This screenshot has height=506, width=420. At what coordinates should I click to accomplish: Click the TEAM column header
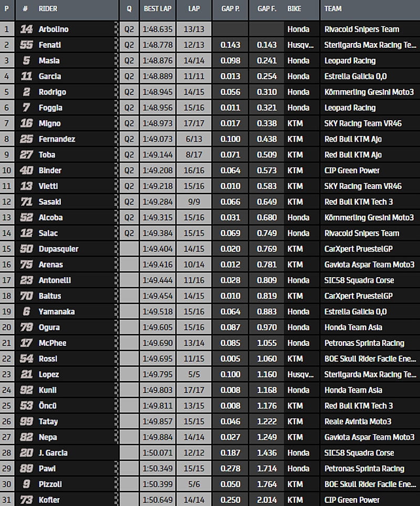pos(333,9)
